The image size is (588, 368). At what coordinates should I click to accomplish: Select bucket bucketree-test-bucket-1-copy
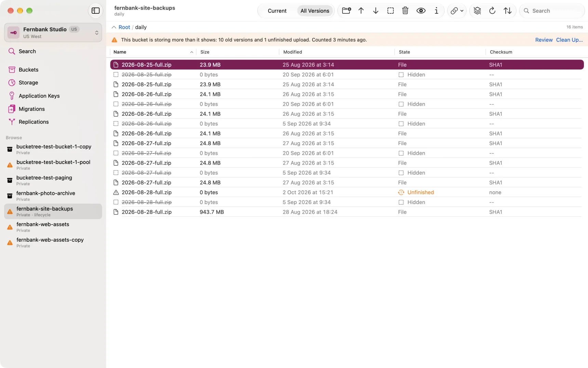coord(53,149)
